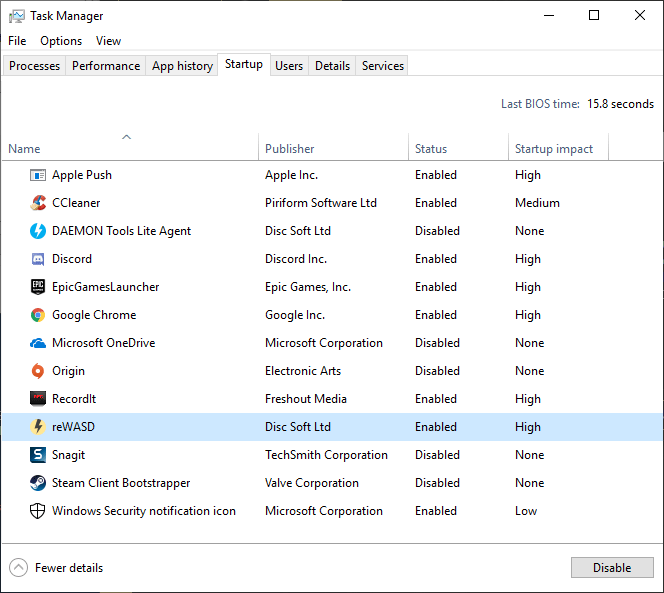Click the Valve Corporation publisher cell
The width and height of the screenshot is (664, 593).
312,483
